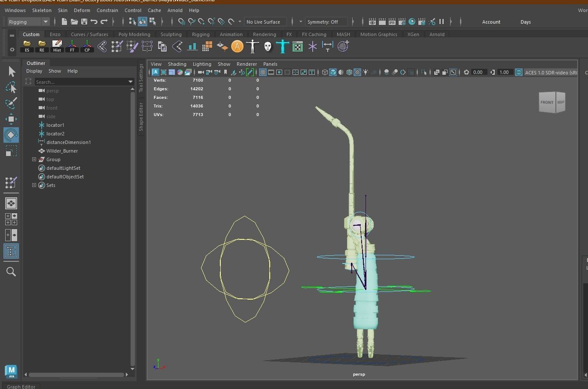Select the Rotate tool in the toolbox
588x389 pixels.
click(x=11, y=135)
